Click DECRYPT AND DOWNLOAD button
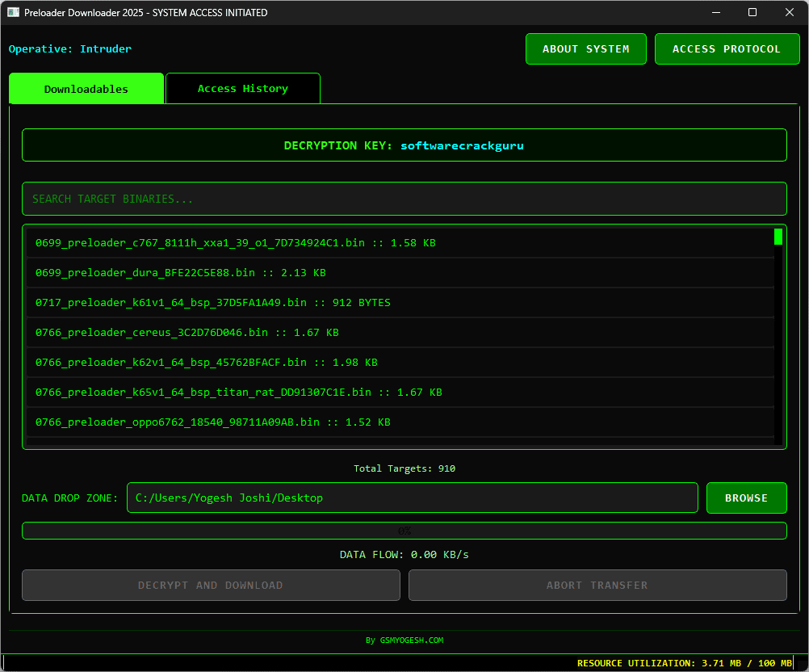Screen dimensions: 809x672 point(211,586)
